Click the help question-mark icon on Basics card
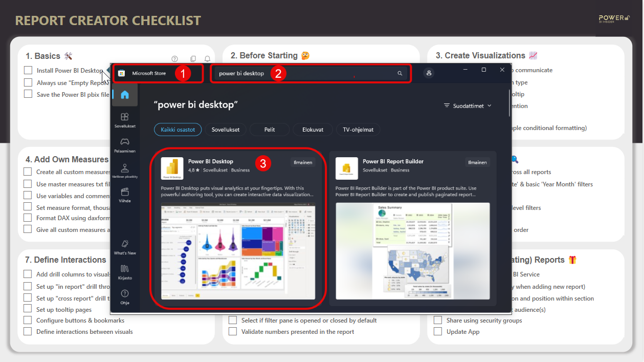 point(174,59)
